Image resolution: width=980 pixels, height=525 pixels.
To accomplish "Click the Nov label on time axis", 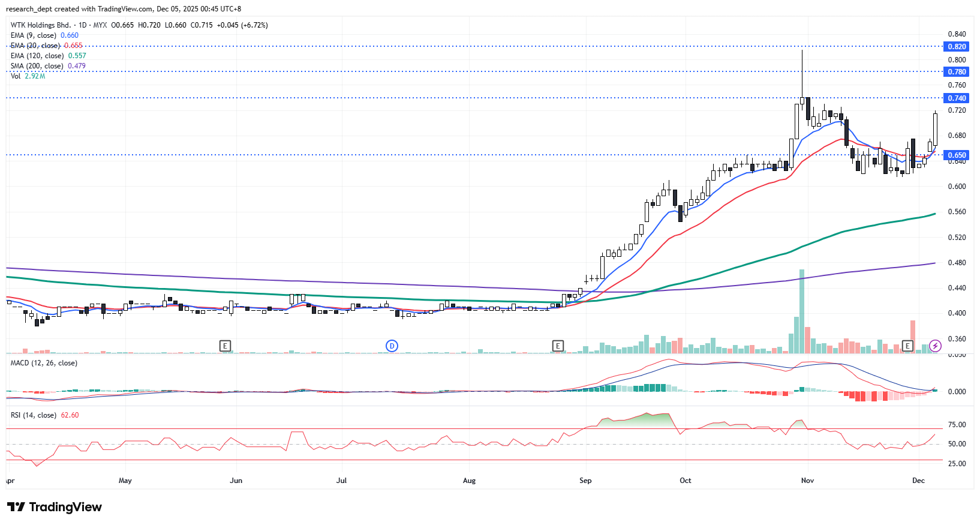I will [x=807, y=481].
